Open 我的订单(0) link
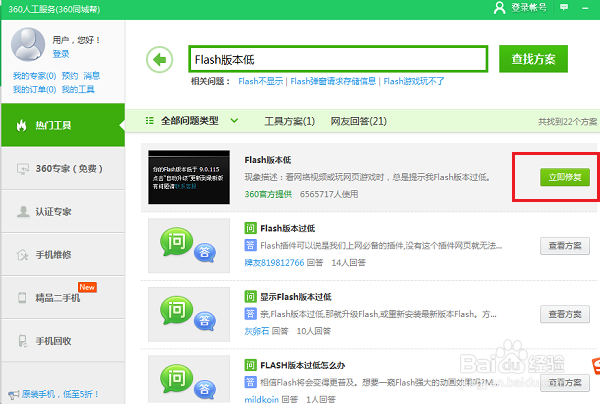Image resolution: width=600 pixels, height=404 pixels. (x=34, y=89)
